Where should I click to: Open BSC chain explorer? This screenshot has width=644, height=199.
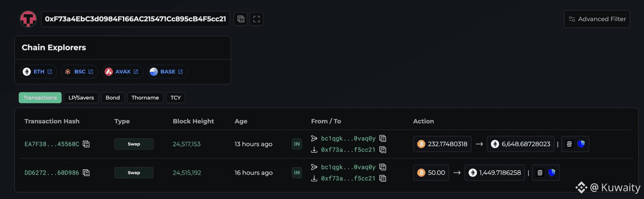coord(80,72)
